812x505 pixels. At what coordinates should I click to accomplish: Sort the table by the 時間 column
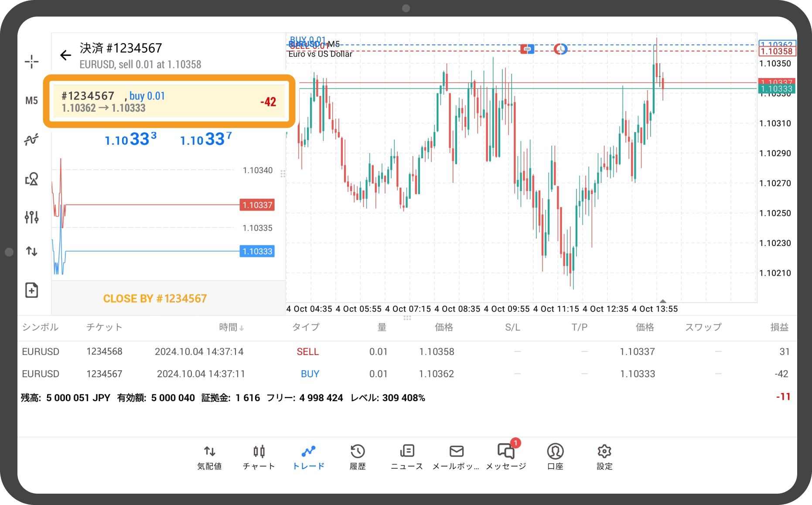[231, 327]
